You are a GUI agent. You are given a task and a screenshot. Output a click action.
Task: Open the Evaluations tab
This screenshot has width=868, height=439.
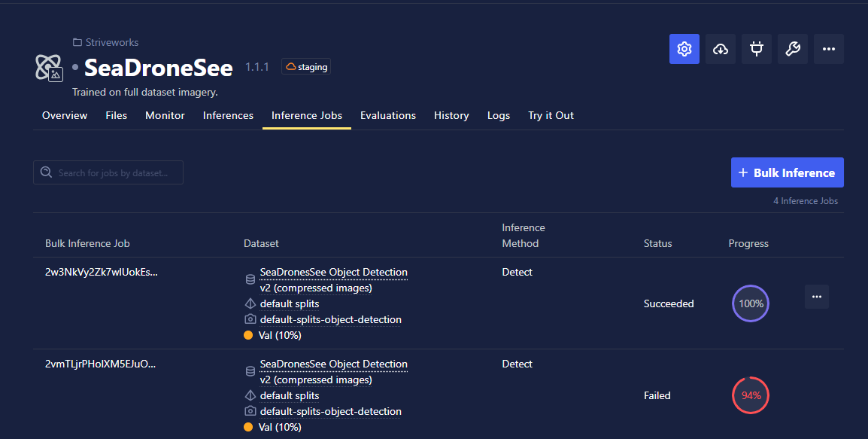click(388, 115)
